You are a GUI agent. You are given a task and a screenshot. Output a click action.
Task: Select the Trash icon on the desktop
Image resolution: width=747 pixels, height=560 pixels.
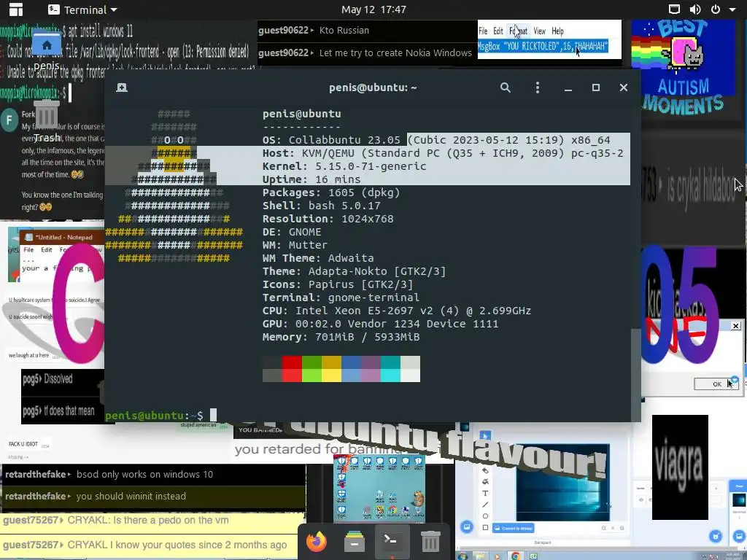coord(47,121)
